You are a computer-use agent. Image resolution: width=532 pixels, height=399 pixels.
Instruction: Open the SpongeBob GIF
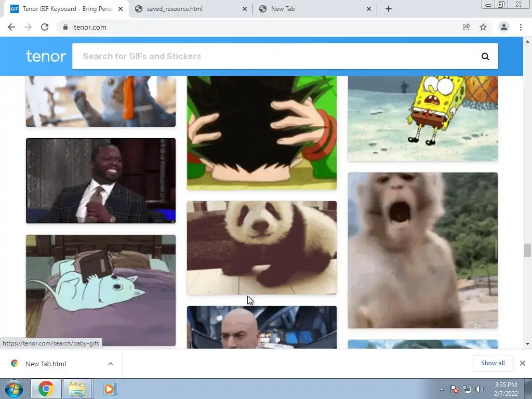(x=423, y=118)
